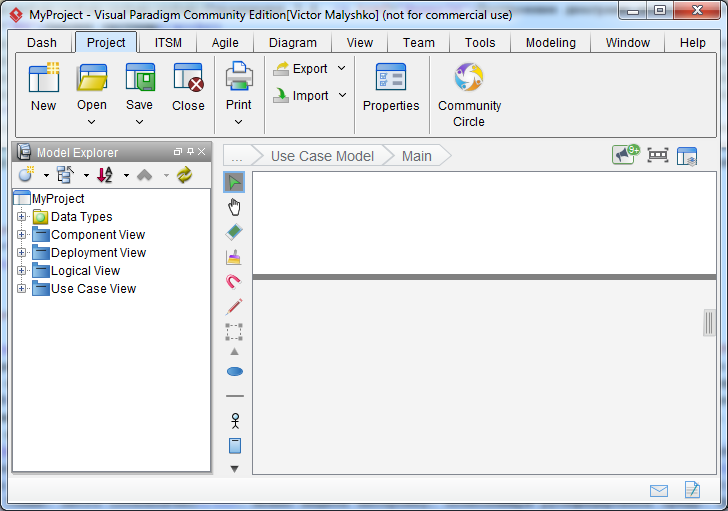Expand the Use Case View node

pos(21,288)
